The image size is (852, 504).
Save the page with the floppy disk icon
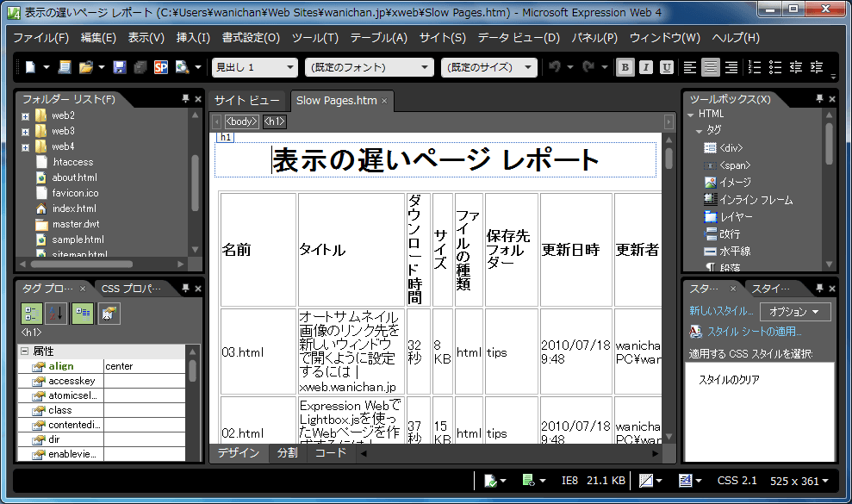tap(120, 67)
